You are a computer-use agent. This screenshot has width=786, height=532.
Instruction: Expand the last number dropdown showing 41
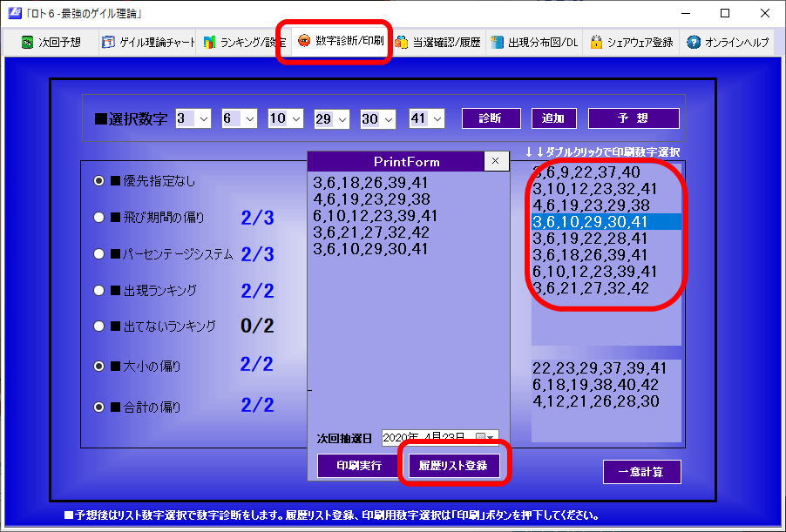[x=437, y=118]
